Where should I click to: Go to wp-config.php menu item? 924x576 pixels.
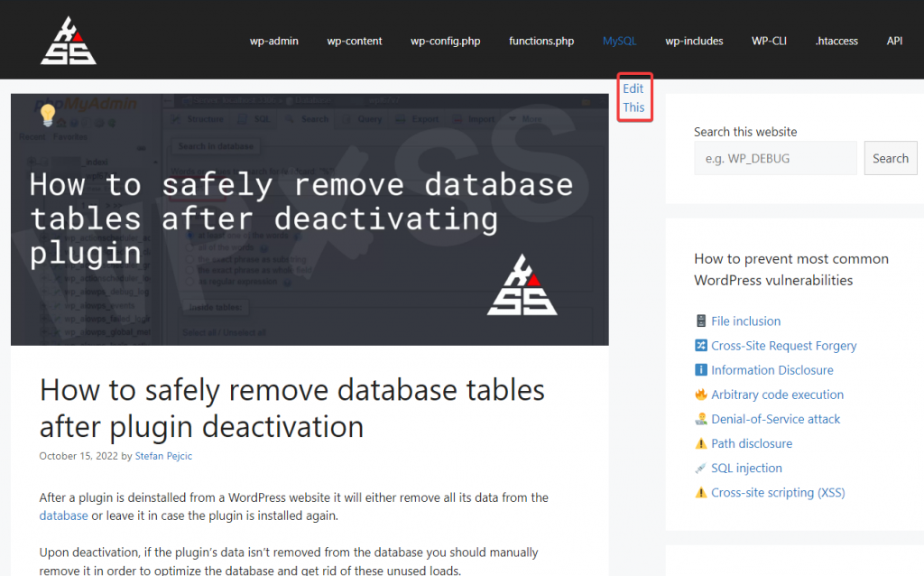446,42
